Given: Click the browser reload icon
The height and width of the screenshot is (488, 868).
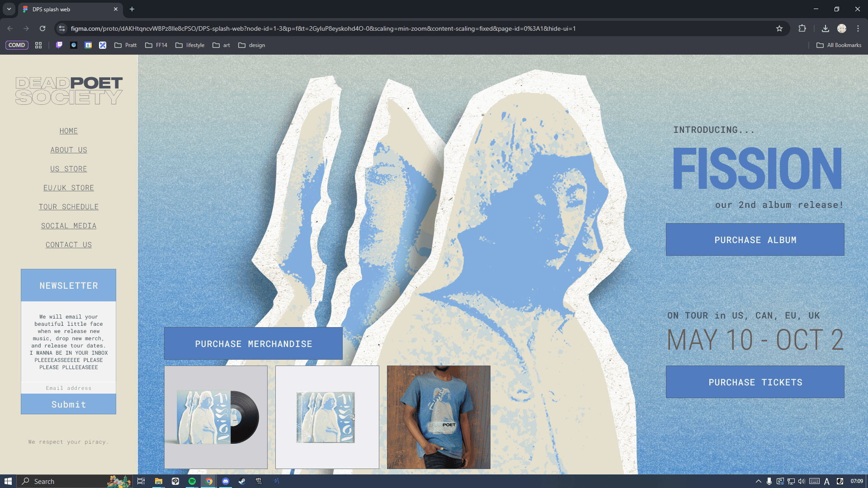Looking at the screenshot, I should tap(42, 28).
